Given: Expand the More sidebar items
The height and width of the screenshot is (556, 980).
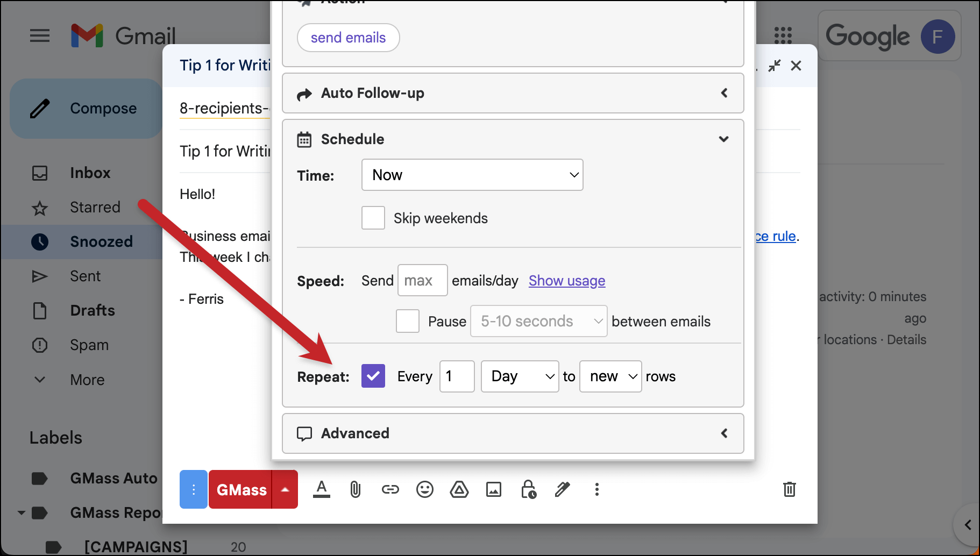Looking at the screenshot, I should click(40, 380).
